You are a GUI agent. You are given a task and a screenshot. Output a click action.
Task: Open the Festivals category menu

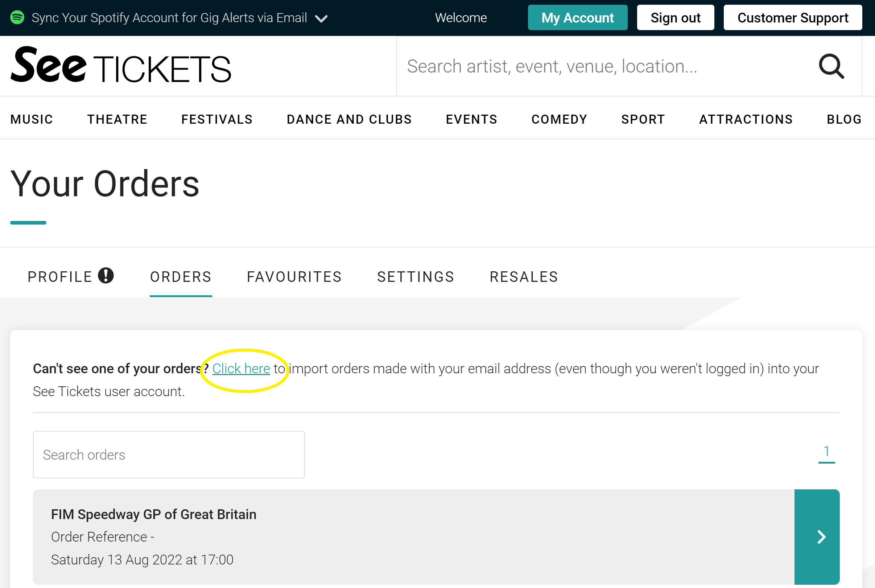(217, 119)
